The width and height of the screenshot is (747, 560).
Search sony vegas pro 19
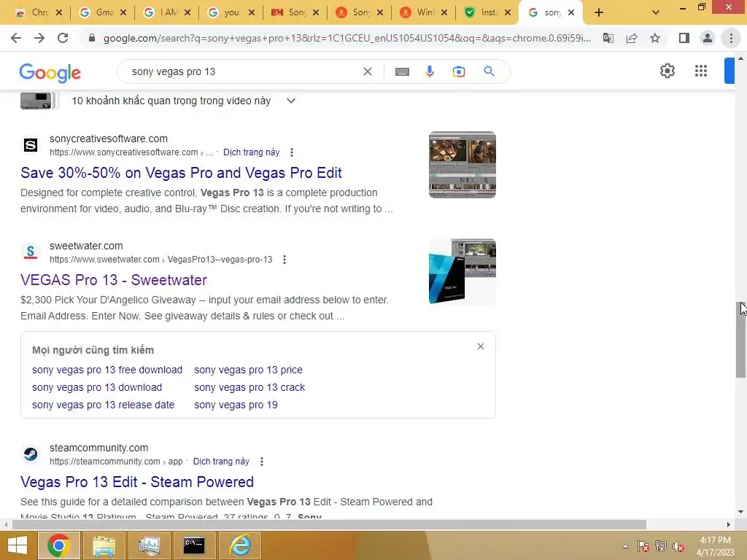click(x=236, y=405)
